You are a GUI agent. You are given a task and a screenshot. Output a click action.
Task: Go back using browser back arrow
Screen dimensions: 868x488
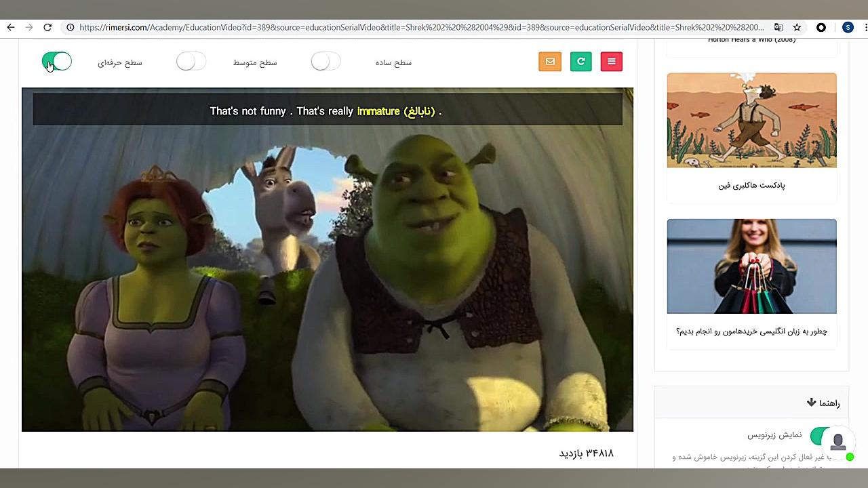pos(11,28)
